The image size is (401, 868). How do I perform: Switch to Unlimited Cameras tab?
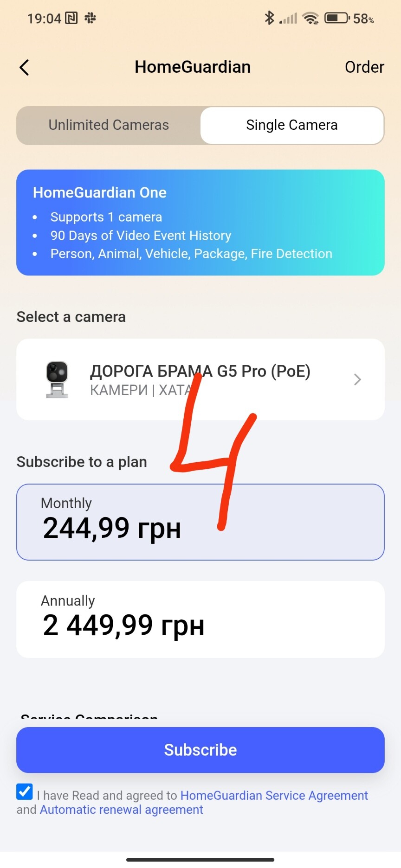pos(109,125)
